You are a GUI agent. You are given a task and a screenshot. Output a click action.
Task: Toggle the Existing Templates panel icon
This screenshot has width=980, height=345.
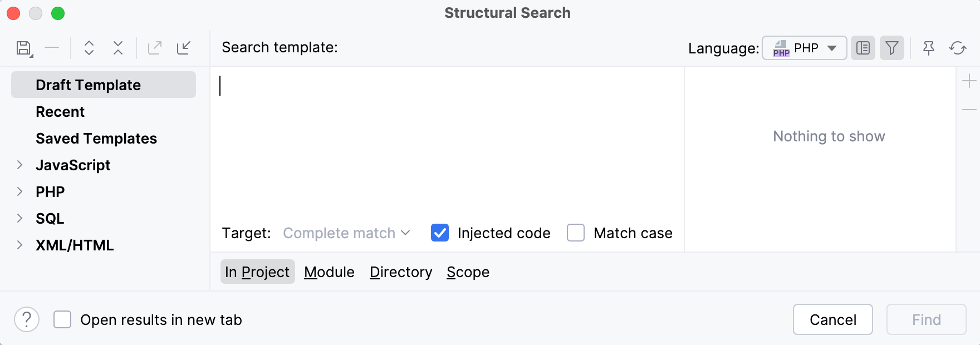[x=863, y=48]
